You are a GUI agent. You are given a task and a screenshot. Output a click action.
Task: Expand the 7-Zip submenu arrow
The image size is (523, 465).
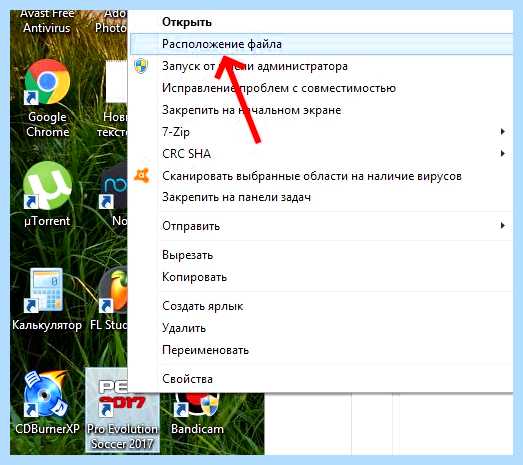[x=503, y=132]
